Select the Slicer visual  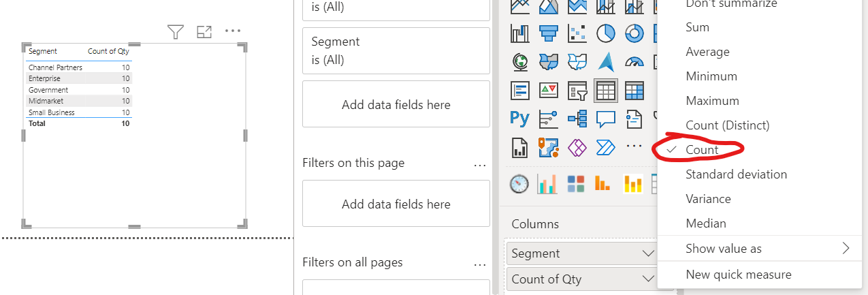(x=577, y=90)
